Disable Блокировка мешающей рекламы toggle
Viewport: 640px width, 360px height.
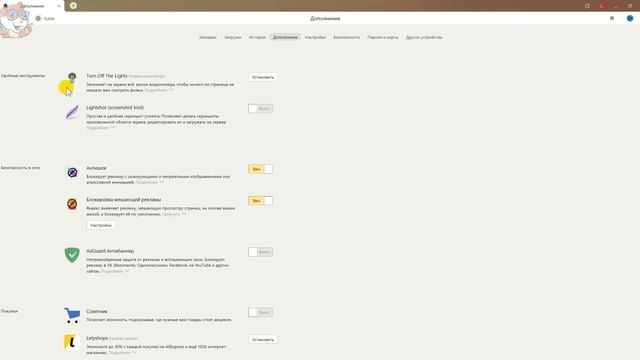tap(260, 201)
